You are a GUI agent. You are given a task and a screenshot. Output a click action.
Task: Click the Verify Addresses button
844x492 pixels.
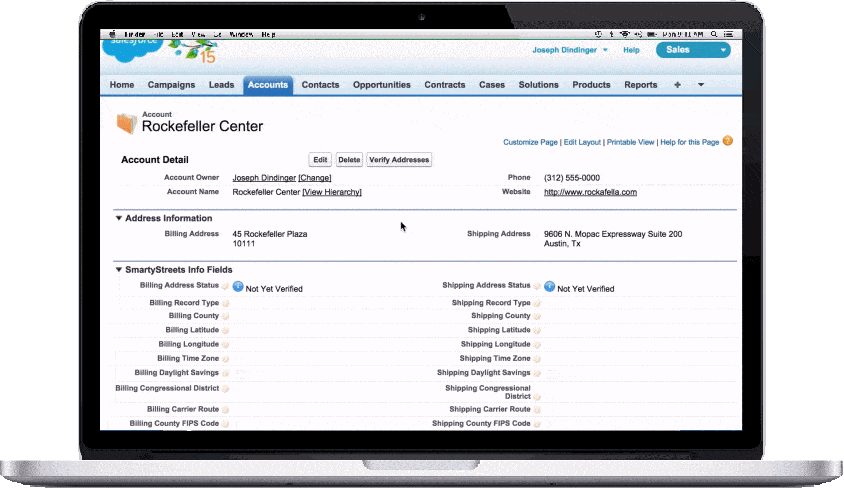(x=399, y=160)
